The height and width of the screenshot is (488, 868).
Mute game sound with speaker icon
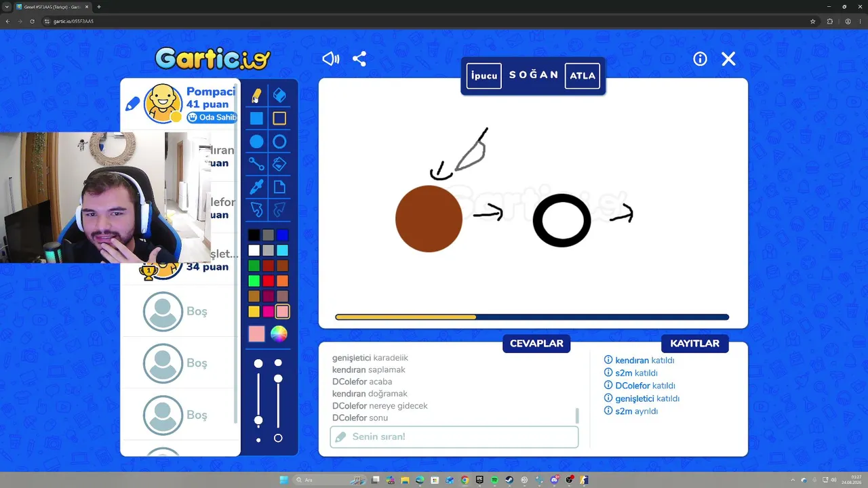coord(330,59)
